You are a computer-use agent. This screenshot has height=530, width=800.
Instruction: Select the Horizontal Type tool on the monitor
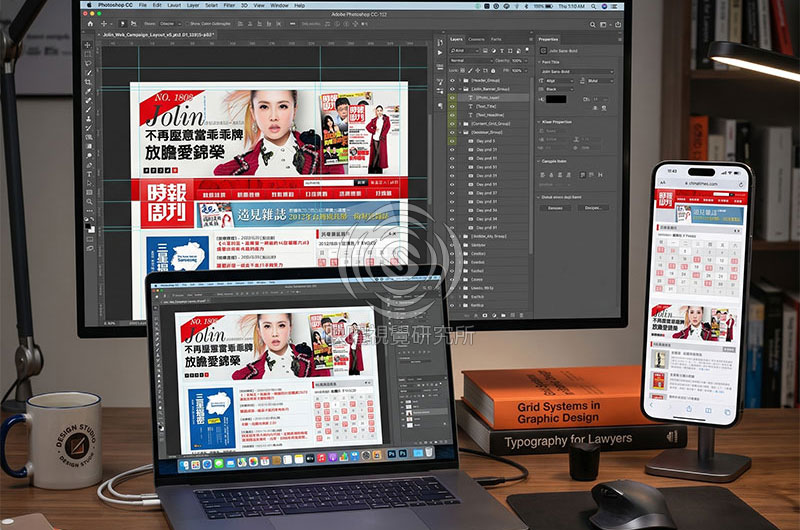89,174
